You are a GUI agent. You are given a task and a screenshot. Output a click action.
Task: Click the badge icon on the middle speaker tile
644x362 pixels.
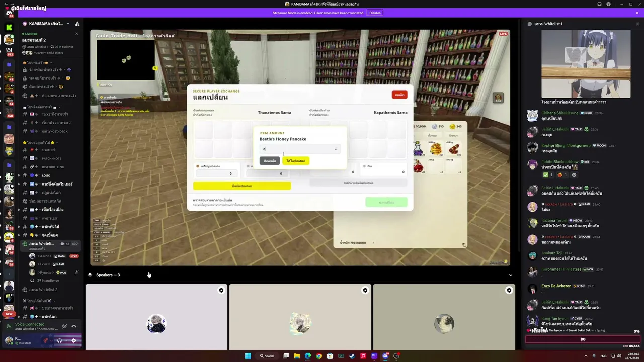(365, 290)
